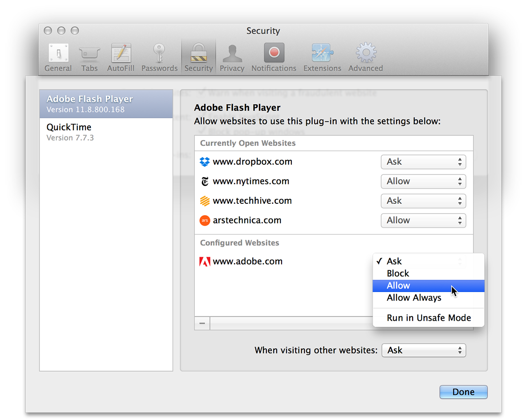Open the www.dropbox.com permission dropdown
Screen dimensions: 527x420
423,162
